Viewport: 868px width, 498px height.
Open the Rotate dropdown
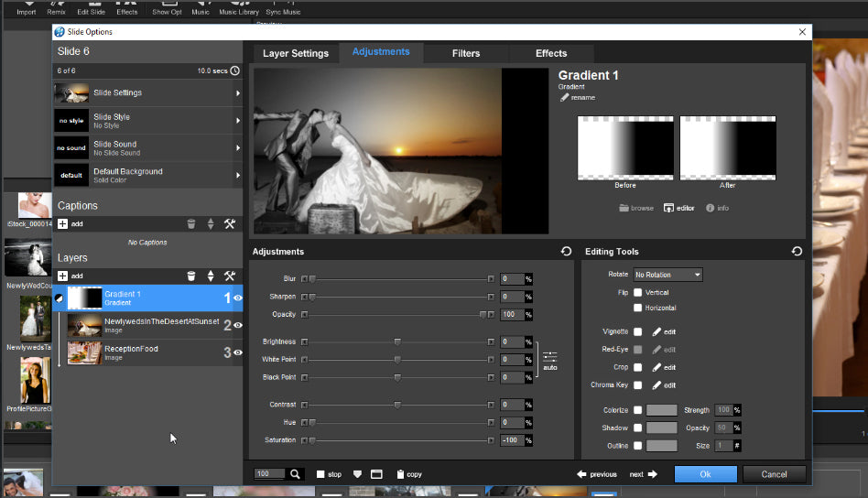667,275
